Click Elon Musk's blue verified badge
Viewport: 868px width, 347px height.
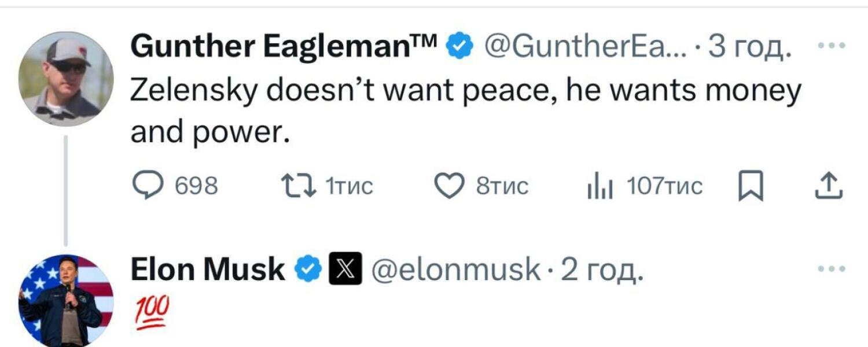coord(308,270)
